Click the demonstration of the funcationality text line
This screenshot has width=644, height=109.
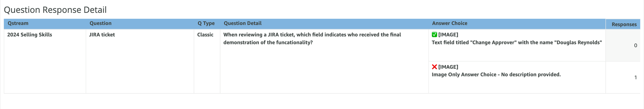click(268, 42)
